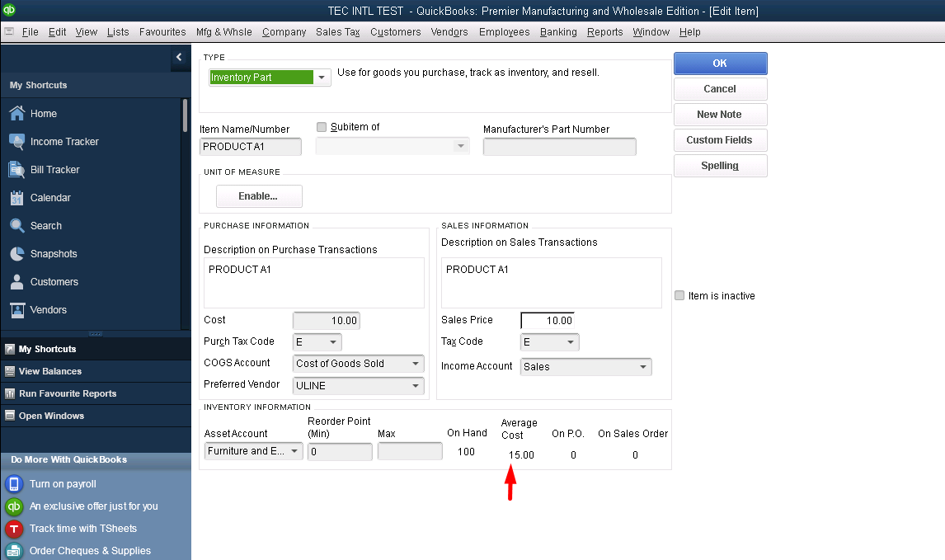Open the Income Tracker shortcut icon
Viewport: 945px width, 560px height.
pyautogui.click(x=16, y=142)
